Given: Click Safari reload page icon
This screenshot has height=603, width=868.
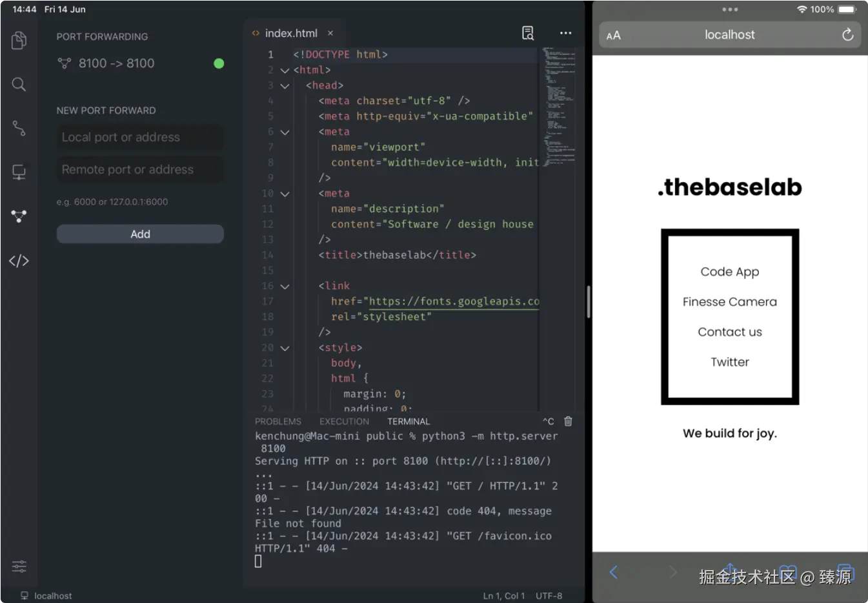Looking at the screenshot, I should point(847,35).
